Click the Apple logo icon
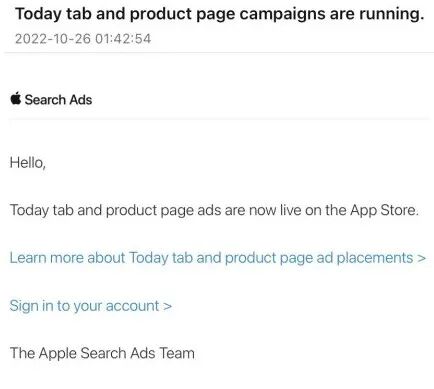This screenshot has height=389, width=434. pos(16,99)
